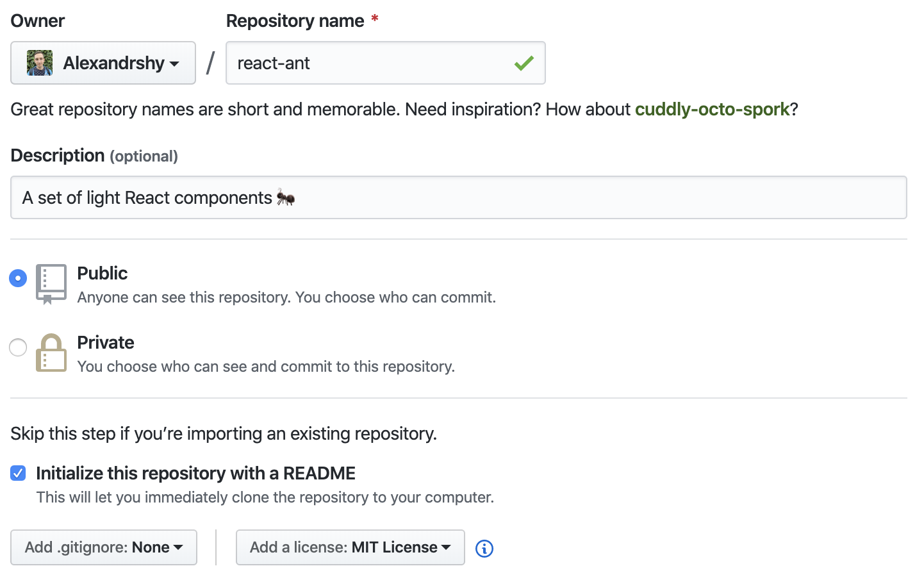Click the Description (optional) label

(94, 156)
